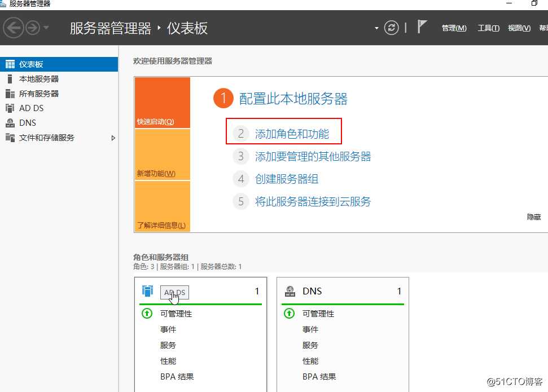Click 将此服务器连接到云服务 link
The width and height of the screenshot is (548, 392).
[x=313, y=201]
